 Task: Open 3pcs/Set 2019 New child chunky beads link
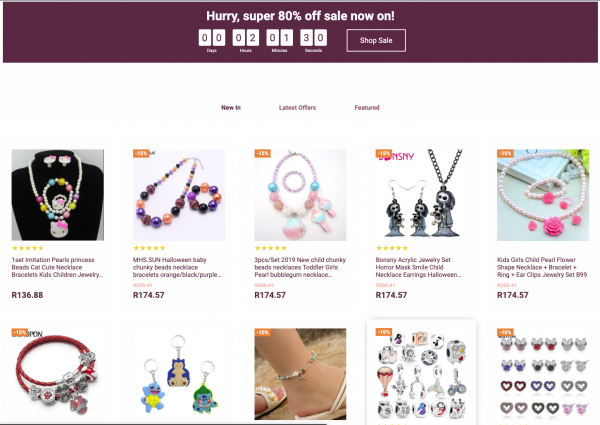coord(300,267)
